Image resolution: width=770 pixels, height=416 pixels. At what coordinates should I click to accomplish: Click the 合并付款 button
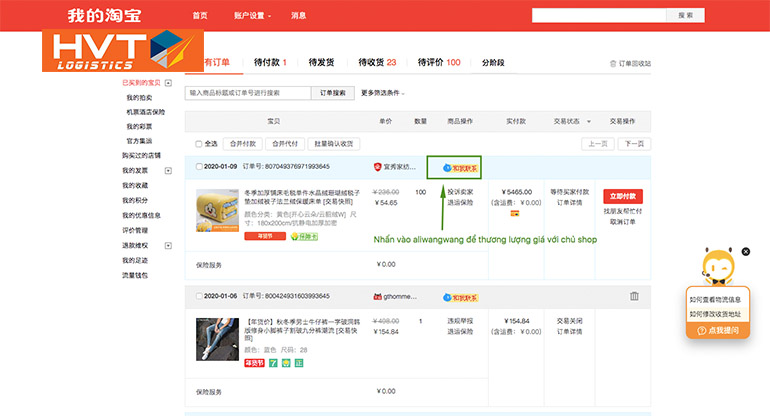click(243, 144)
